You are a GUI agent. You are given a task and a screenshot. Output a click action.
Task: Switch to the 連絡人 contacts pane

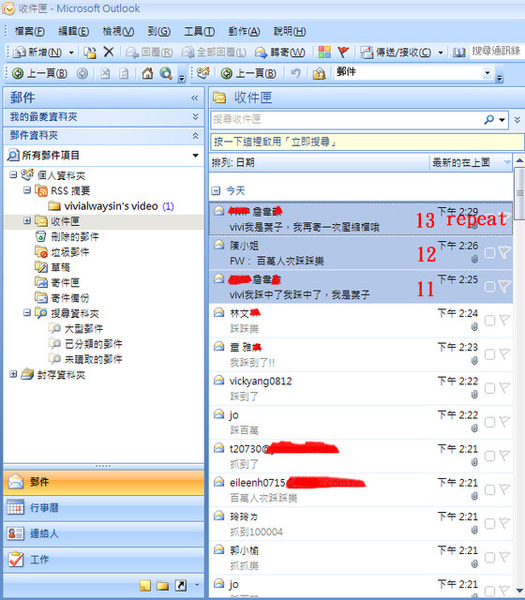(x=104, y=534)
